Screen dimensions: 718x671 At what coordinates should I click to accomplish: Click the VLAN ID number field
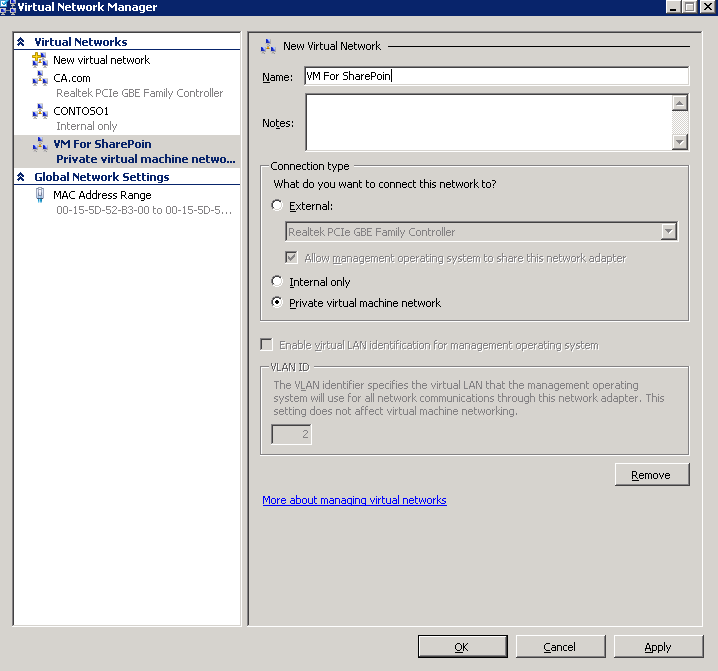click(x=292, y=434)
